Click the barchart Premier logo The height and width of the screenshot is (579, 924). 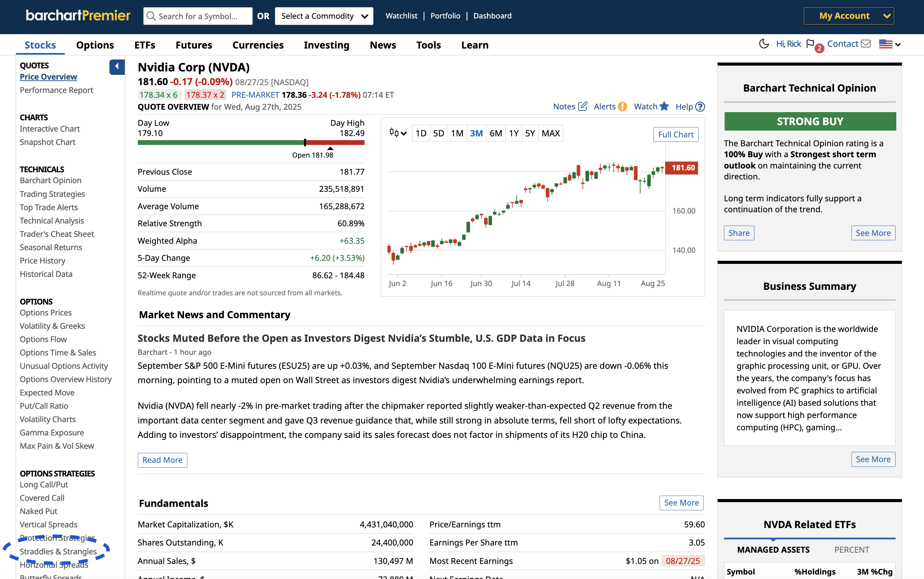[78, 15]
